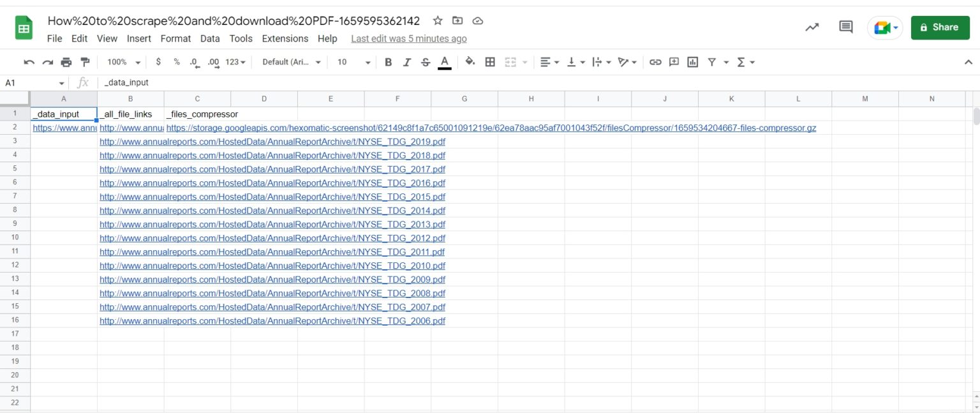This screenshot has width=980, height=413.
Task: Open the Sheets home icon
Action: pos(24,28)
